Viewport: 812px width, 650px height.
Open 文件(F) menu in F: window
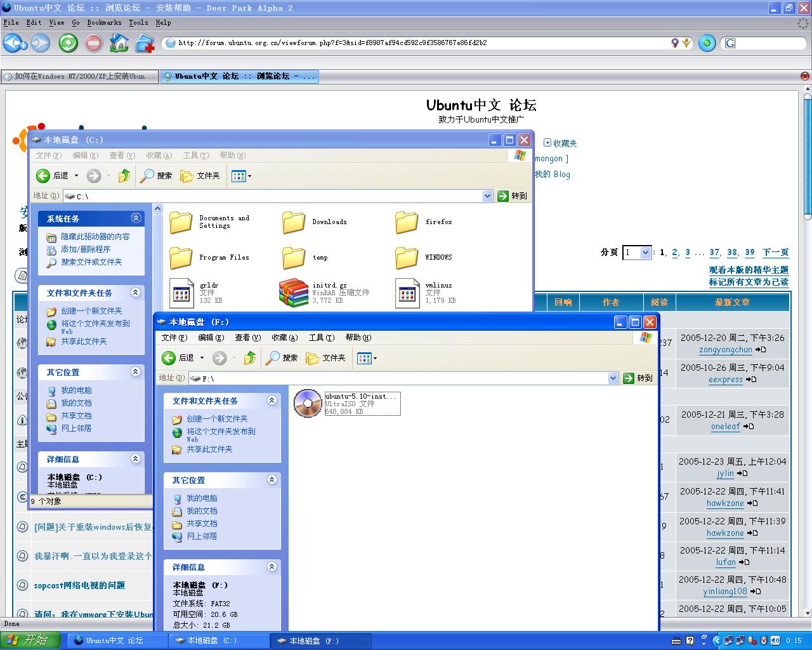coord(174,338)
